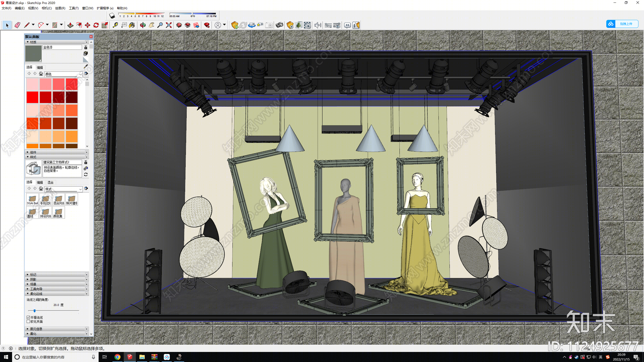Expand the 图元信息 panel section

coord(56,329)
